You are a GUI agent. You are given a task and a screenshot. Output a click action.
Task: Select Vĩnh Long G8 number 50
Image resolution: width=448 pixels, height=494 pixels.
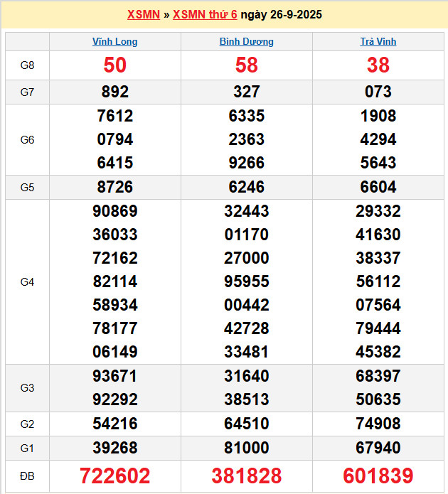(115, 65)
